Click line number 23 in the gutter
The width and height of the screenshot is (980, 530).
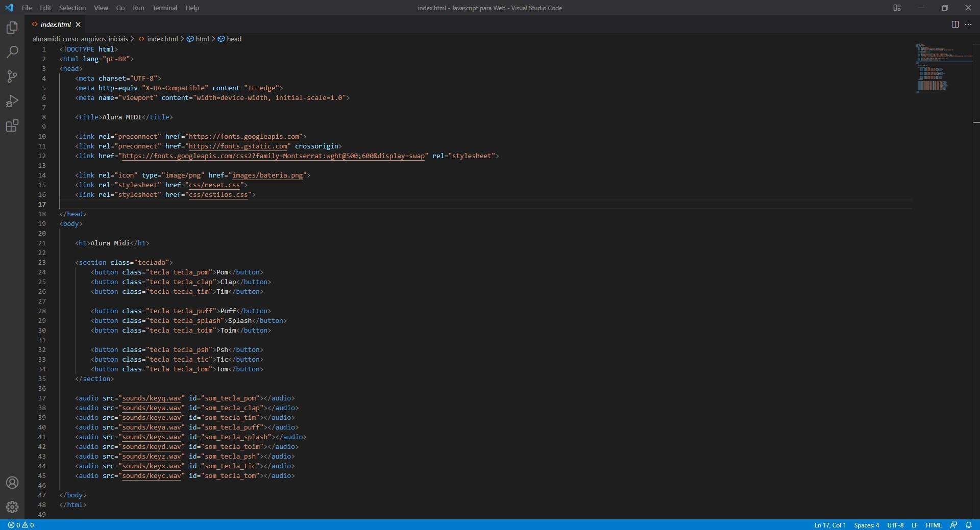[42, 262]
